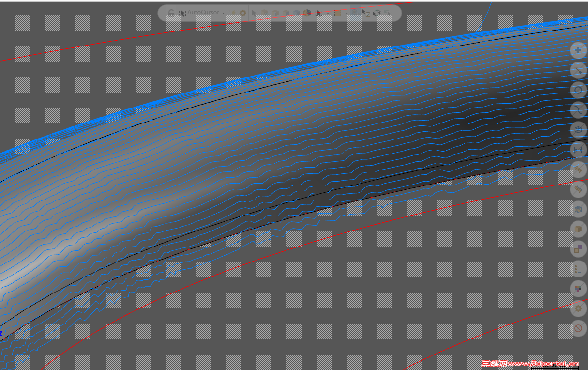The width and height of the screenshot is (588, 370).
Task: Click the orange sphere quick mask button
Action: click(578, 229)
